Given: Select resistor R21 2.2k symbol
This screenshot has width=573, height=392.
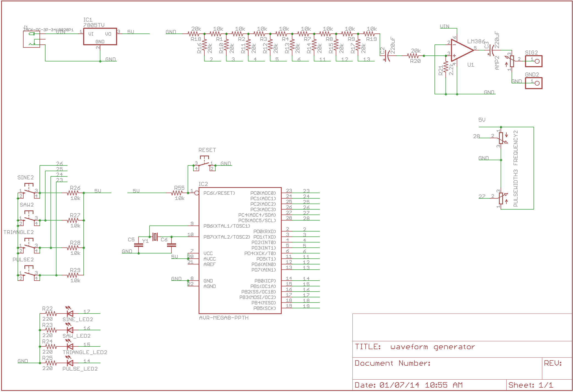Looking at the screenshot, I should click(x=446, y=67).
